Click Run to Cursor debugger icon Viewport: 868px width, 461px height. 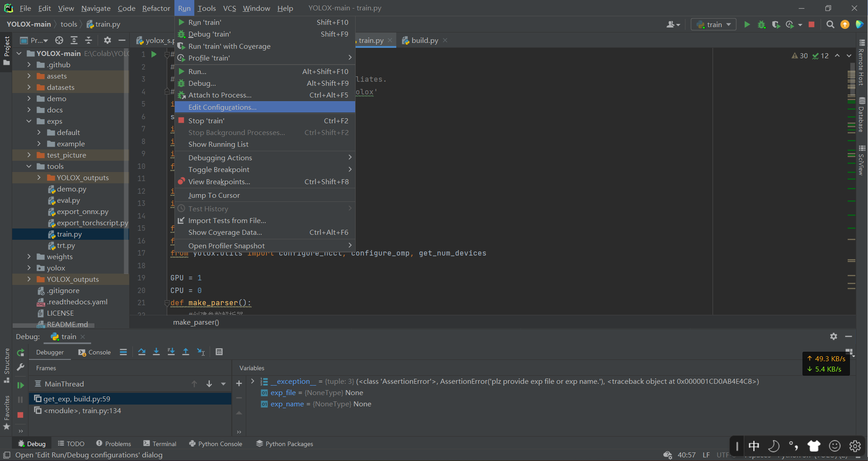[201, 352]
